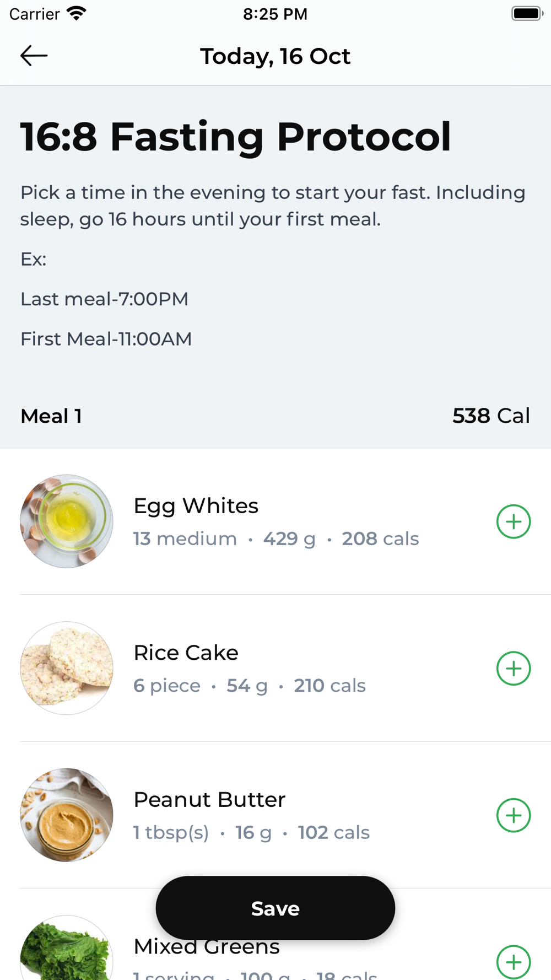551x980 pixels.
Task: Select the Rice Cake food name
Action: tap(186, 653)
